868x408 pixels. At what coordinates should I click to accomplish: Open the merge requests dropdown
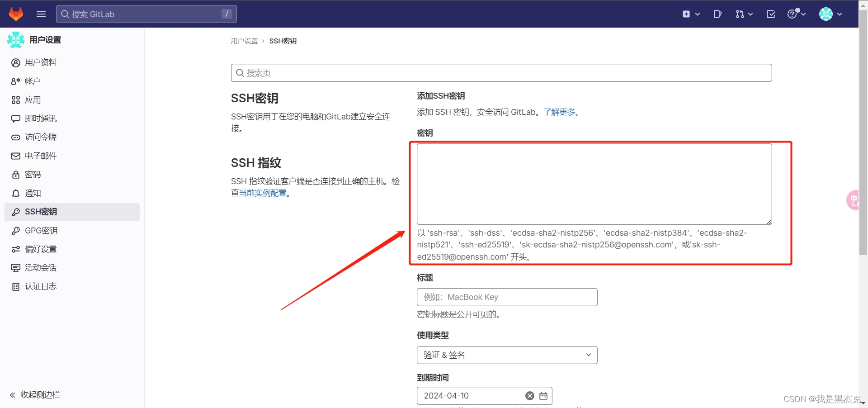coord(744,14)
